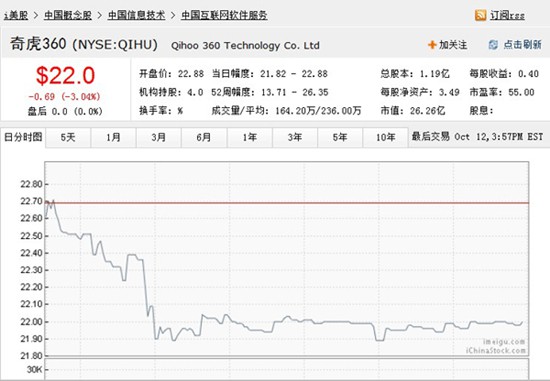Switch to the 1月 chart tab
Viewport: 550px width, 381px height.
point(113,138)
